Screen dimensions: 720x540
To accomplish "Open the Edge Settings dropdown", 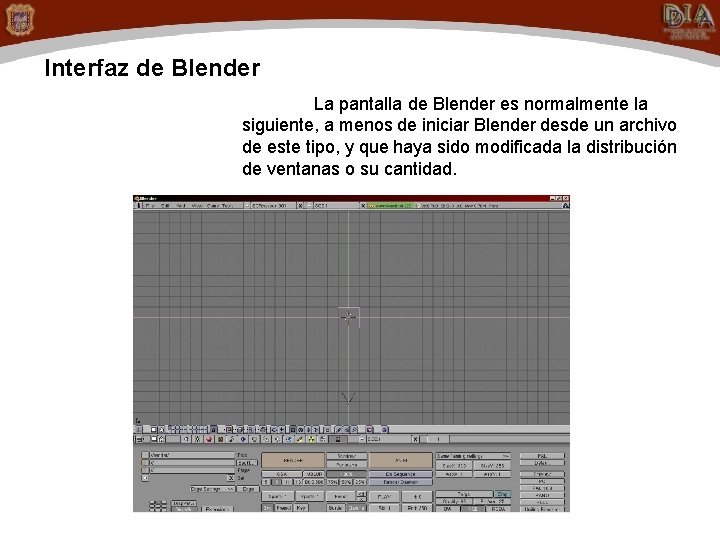I will [x=213, y=489].
